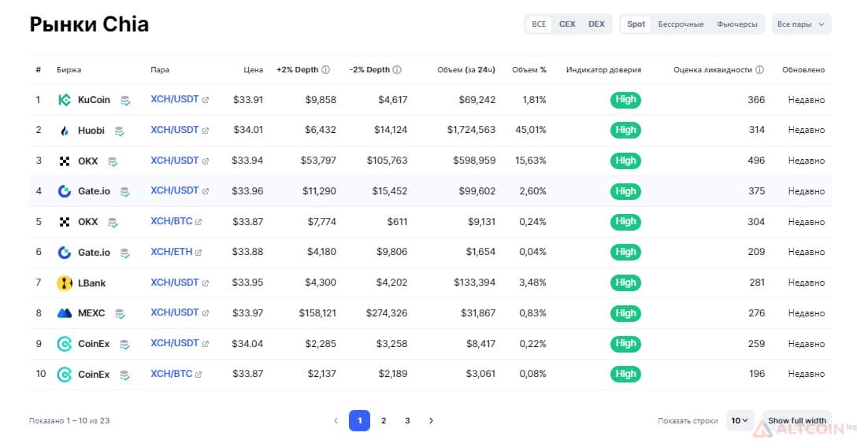Screen dimensions: 868x447
Task: Open the Все пары dropdown
Action: tap(802, 24)
